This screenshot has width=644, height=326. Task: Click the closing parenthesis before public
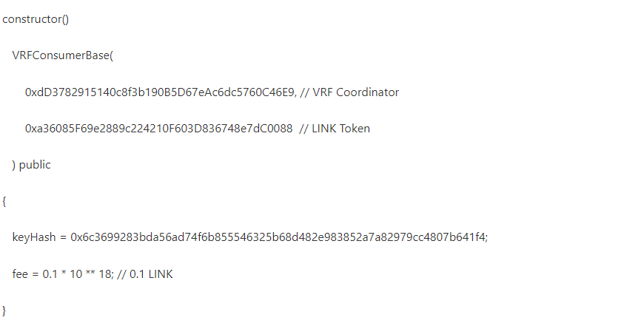coord(14,165)
